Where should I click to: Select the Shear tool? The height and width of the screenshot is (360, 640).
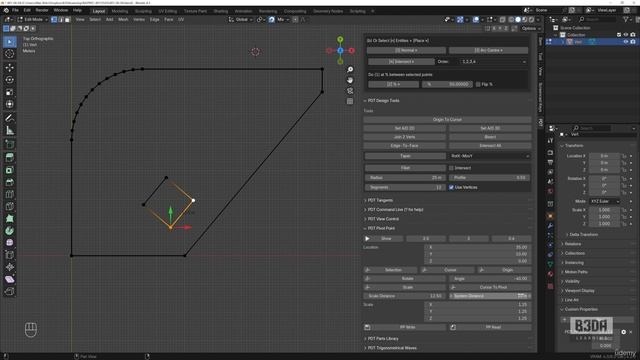(x=9, y=279)
